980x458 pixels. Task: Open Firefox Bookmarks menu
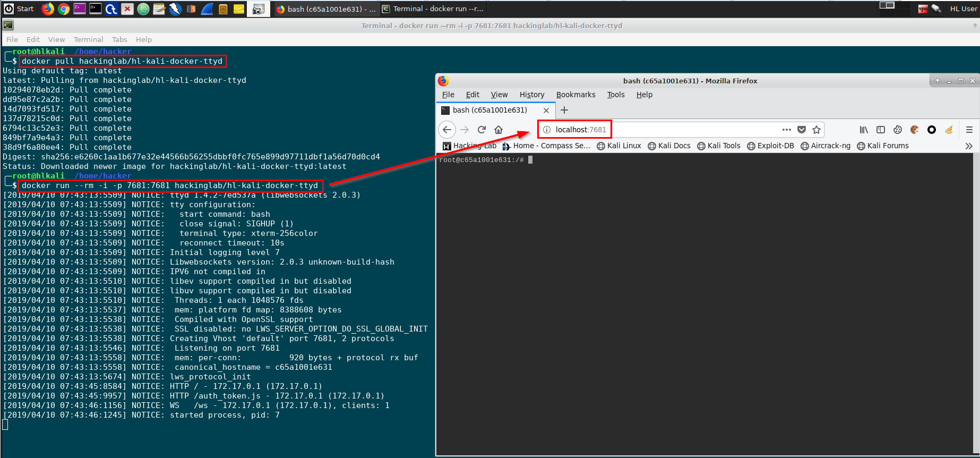[575, 95]
